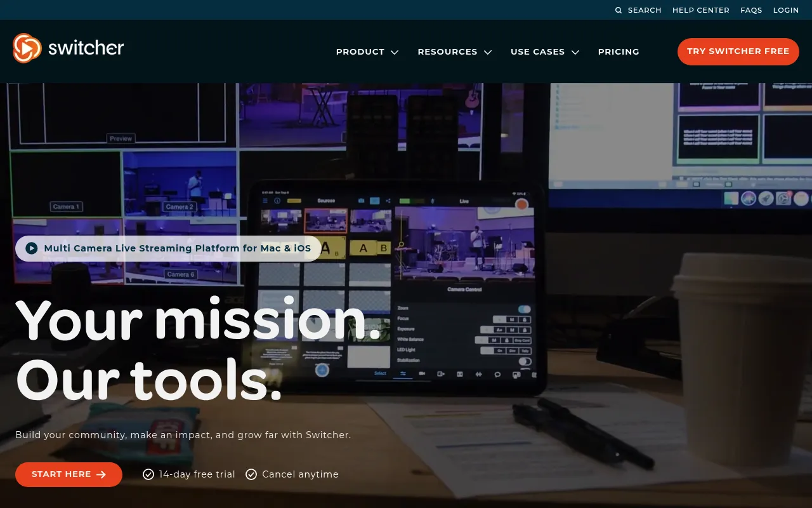This screenshot has height=508, width=812.
Task: Expand the PRODUCT chevron arrow
Action: tap(395, 52)
